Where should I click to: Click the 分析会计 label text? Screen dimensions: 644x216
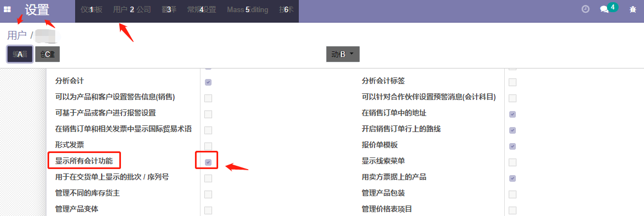pyautogui.click(x=70, y=81)
